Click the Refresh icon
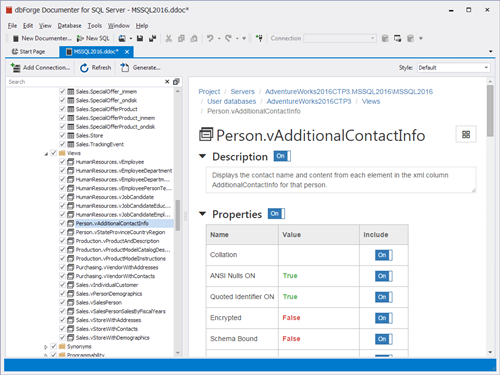Image resolution: width=500 pixels, height=375 pixels. click(84, 68)
